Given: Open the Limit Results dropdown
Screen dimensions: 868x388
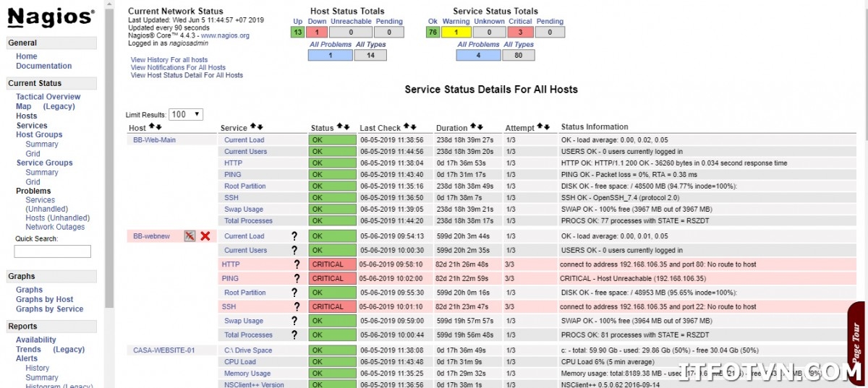Looking at the screenshot, I should pyautogui.click(x=186, y=114).
